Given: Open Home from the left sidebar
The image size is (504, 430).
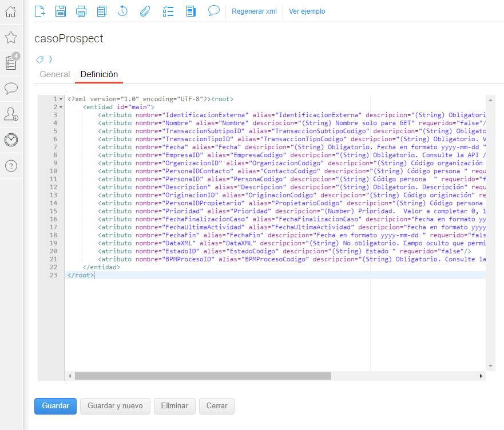Looking at the screenshot, I should click(x=11, y=11).
